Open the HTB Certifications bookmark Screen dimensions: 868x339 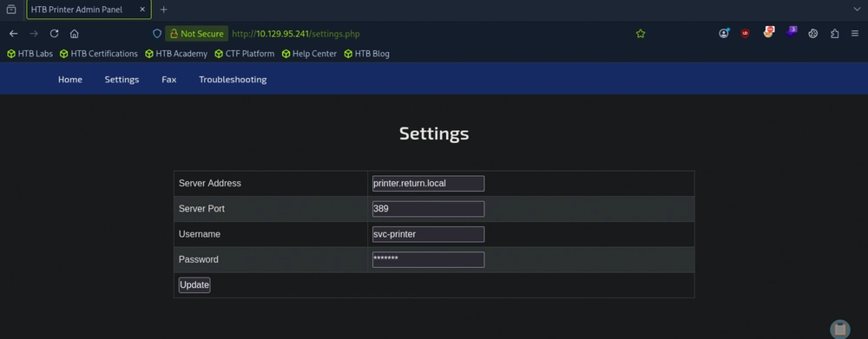(x=99, y=54)
